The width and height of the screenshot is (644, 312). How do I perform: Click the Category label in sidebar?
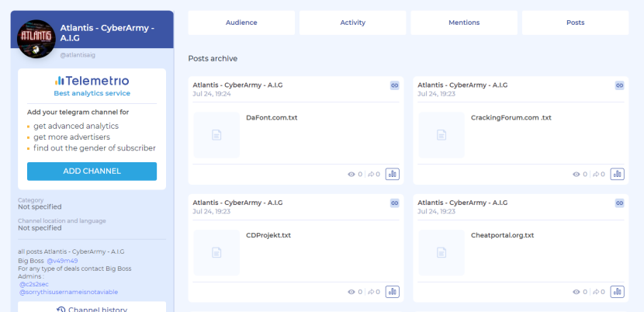[x=30, y=199]
